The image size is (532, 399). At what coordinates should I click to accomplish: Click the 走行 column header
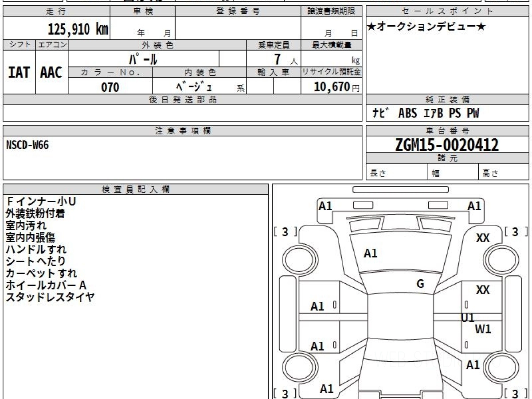[x=56, y=12]
